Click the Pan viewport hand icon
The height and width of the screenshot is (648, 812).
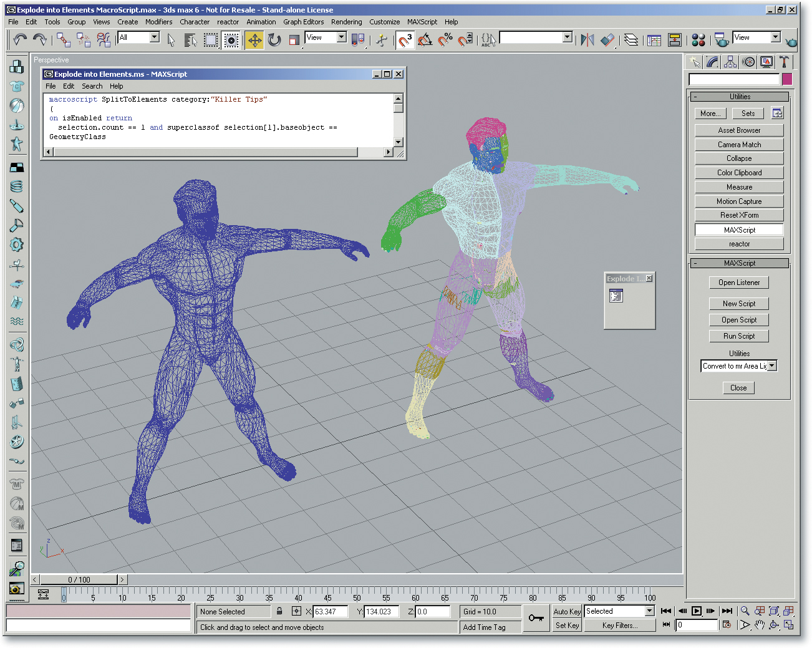pyautogui.click(x=759, y=625)
